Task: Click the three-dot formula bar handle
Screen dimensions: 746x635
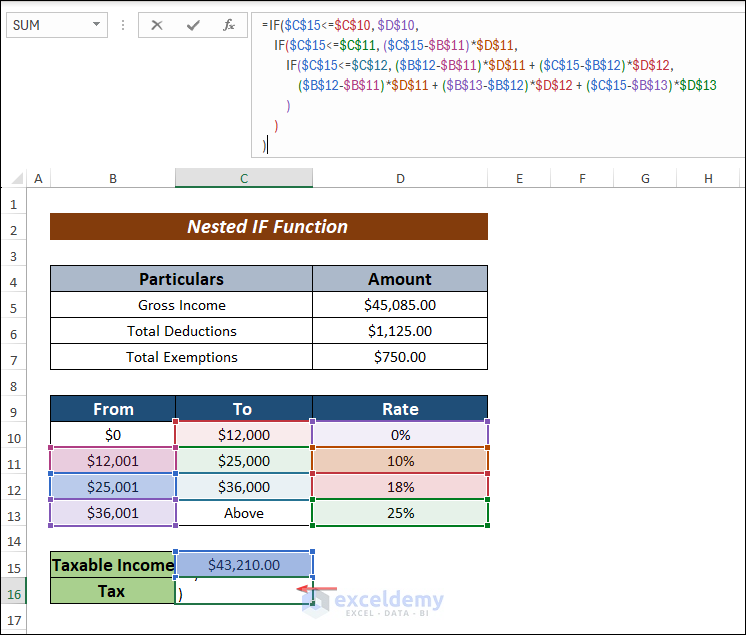Action: tap(123, 25)
